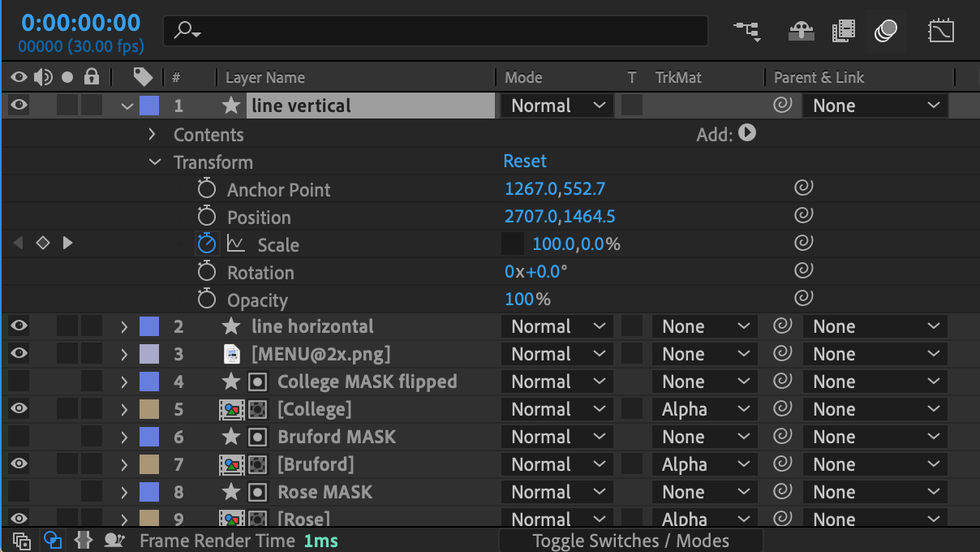Click the current timecode 0:00:00:00
This screenshot has height=552, width=980.
[x=81, y=23]
